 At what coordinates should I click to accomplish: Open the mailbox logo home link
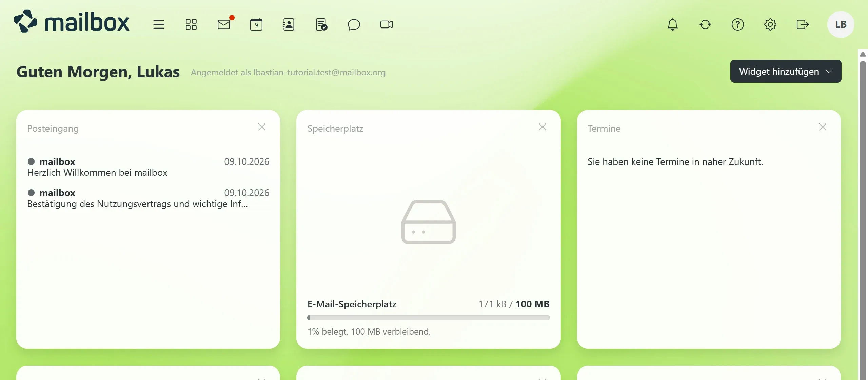(72, 21)
